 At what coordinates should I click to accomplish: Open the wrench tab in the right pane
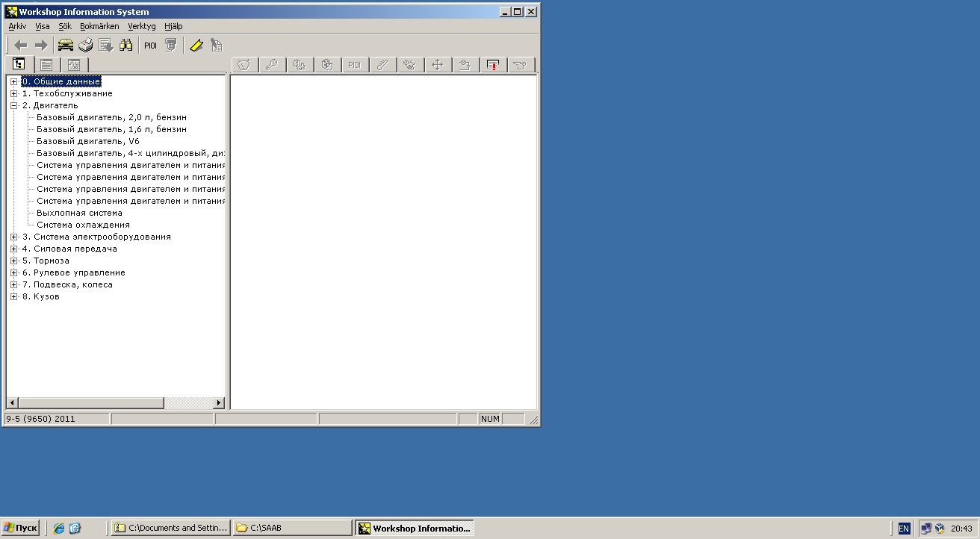click(x=271, y=65)
